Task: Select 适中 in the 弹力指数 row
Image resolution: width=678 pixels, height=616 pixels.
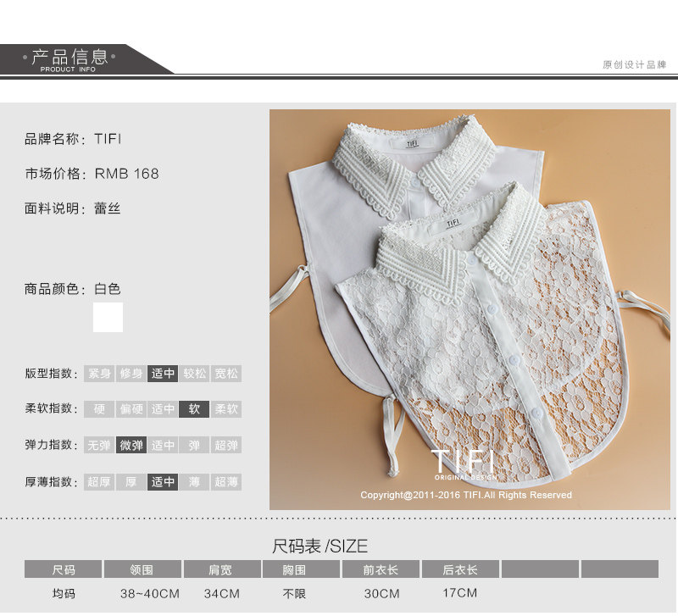Action: tap(163, 445)
